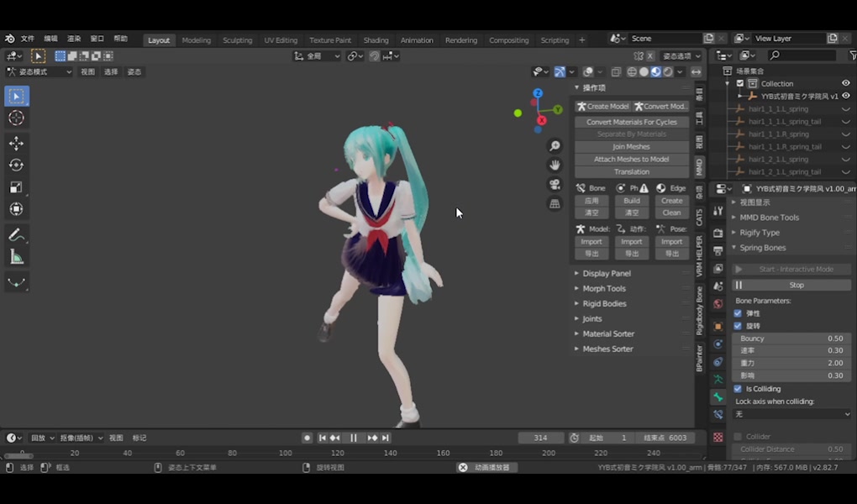Open the world properties icon

pos(718,304)
